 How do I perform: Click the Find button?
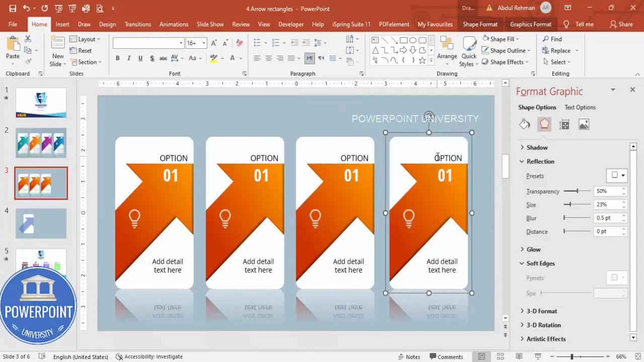tap(552, 39)
